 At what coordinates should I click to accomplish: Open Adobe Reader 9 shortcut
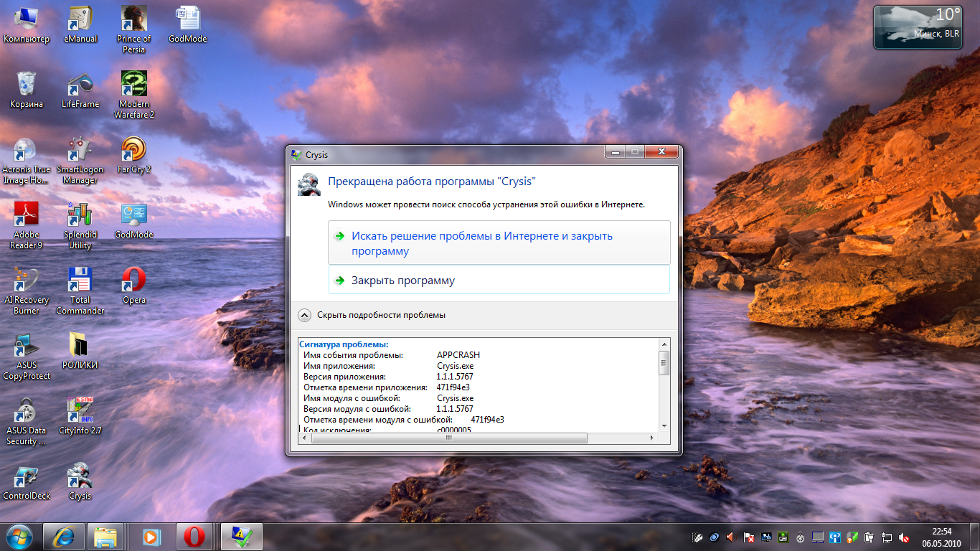27,226
